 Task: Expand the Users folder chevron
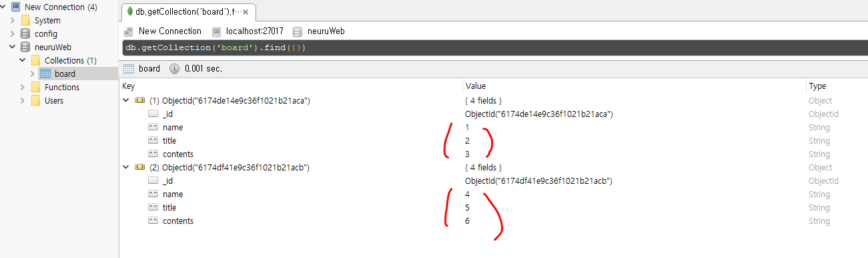tap(22, 101)
